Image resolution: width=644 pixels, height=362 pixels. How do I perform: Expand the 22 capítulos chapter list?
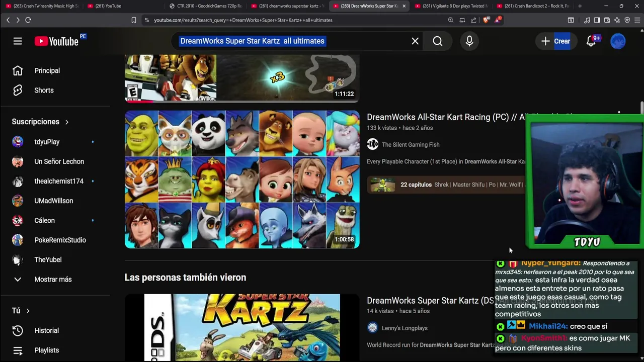tap(447, 185)
